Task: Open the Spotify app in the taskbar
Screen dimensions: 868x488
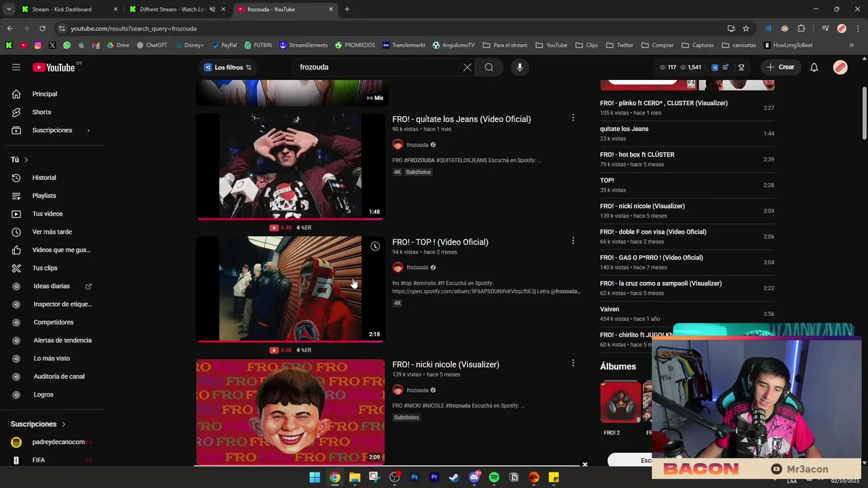Action: (x=494, y=477)
